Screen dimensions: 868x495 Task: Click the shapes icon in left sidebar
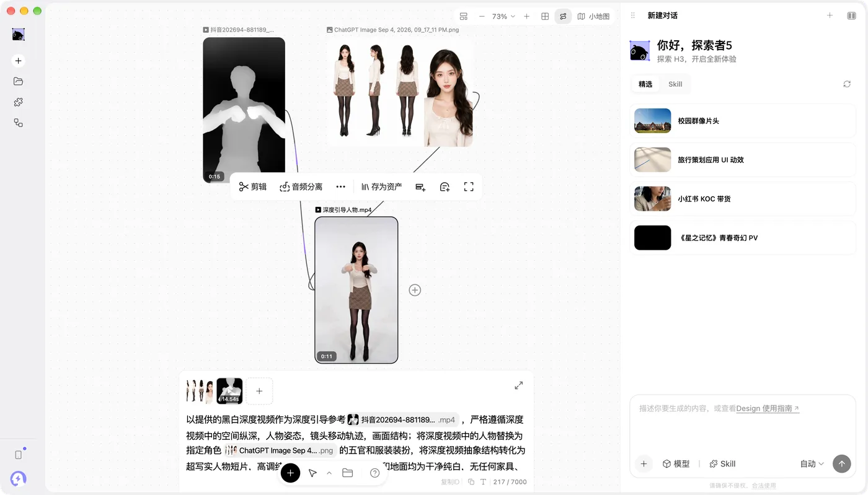coord(19,123)
